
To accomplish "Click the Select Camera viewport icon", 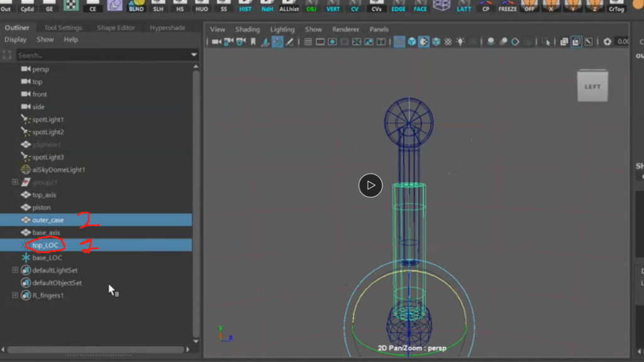I will [216, 42].
